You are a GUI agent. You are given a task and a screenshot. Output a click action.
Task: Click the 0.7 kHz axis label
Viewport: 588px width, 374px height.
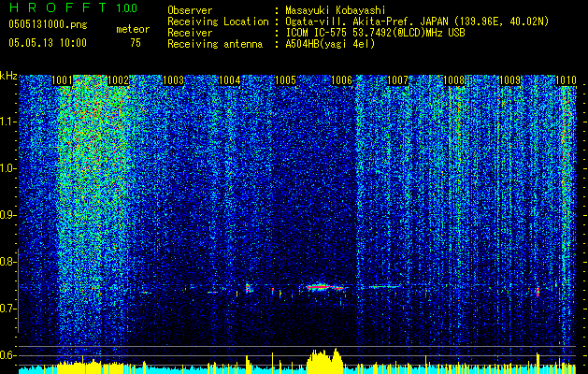(x=7, y=309)
